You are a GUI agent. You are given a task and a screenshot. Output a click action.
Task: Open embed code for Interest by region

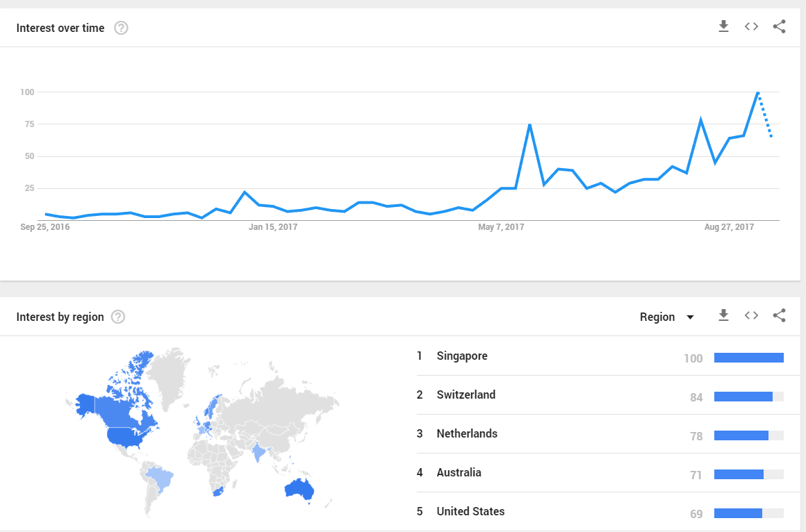click(751, 315)
